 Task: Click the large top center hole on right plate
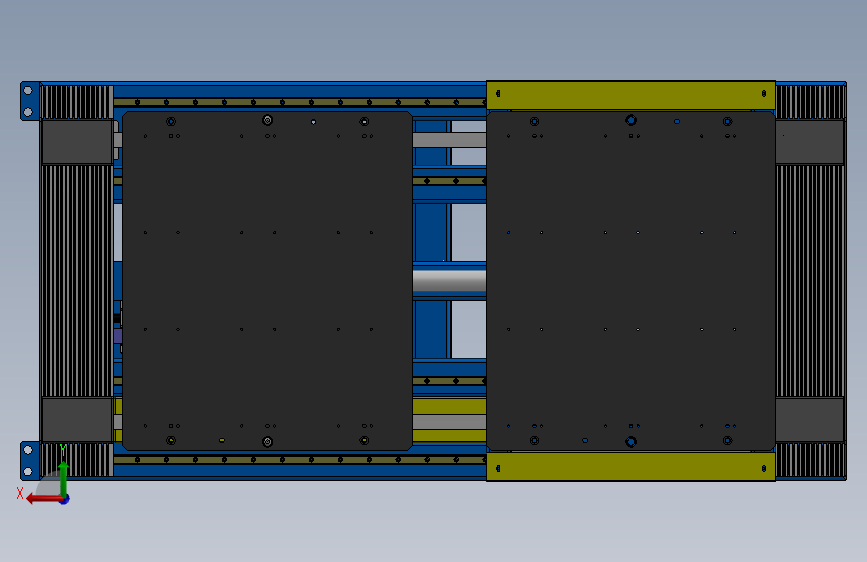pyautogui.click(x=631, y=120)
